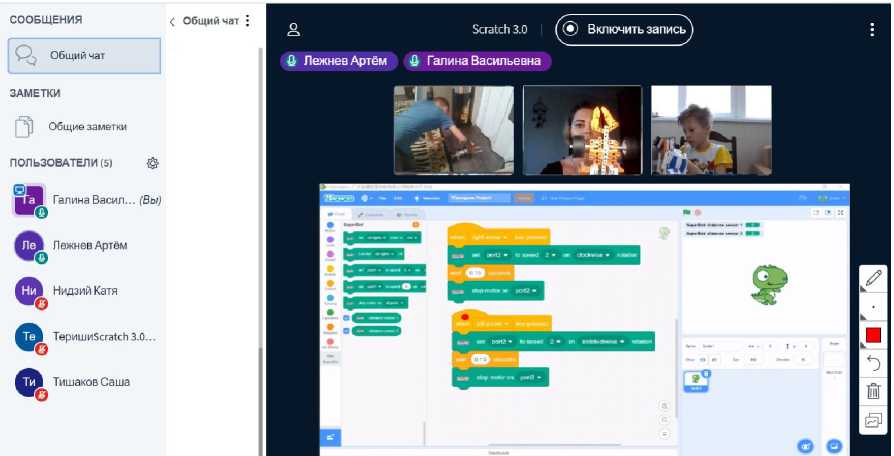Image resolution: width=894 pixels, height=456 pixels.
Task: Select Events block category
Action: pyautogui.click(x=330, y=271)
